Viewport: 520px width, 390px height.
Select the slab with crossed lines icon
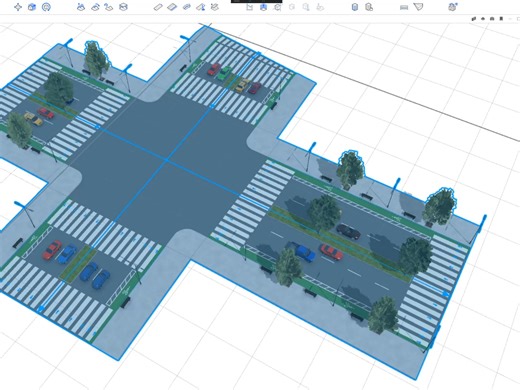(215, 7)
